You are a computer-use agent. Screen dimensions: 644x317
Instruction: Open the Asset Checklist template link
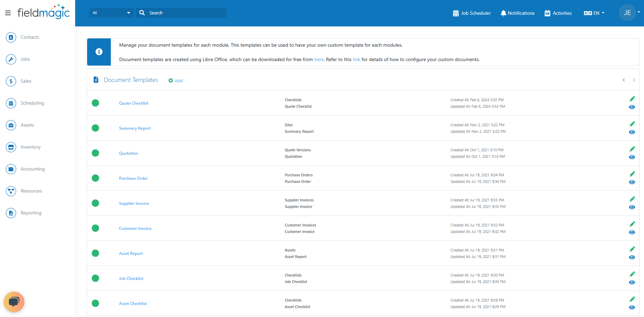133,304
